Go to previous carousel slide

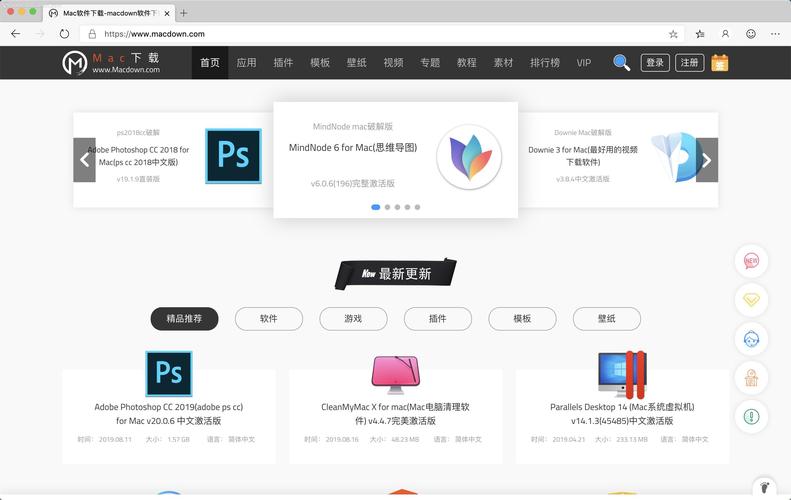point(84,160)
